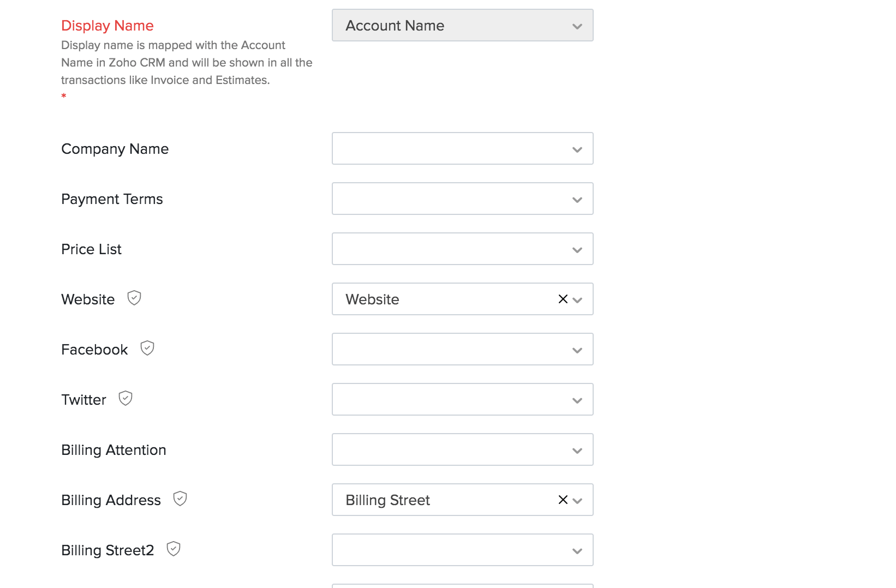Expand the Price List dropdown
The height and width of the screenshot is (588, 896).
[x=462, y=249]
